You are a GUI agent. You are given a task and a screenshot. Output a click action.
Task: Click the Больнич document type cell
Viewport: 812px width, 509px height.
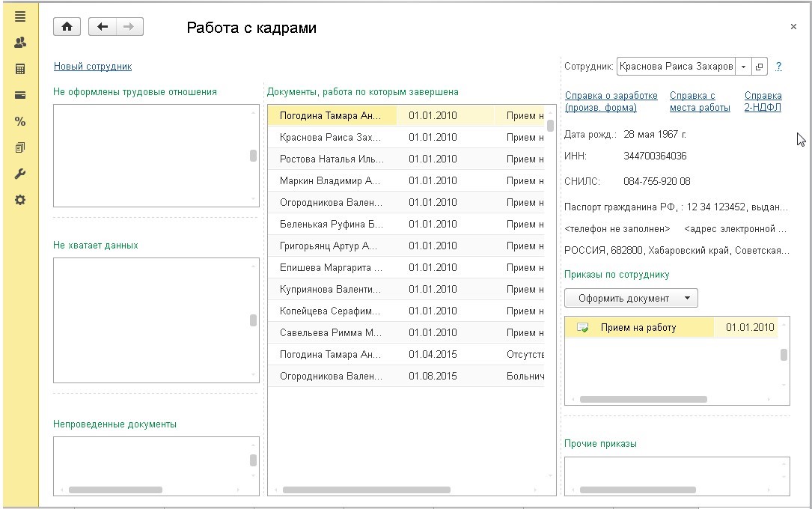coord(524,377)
